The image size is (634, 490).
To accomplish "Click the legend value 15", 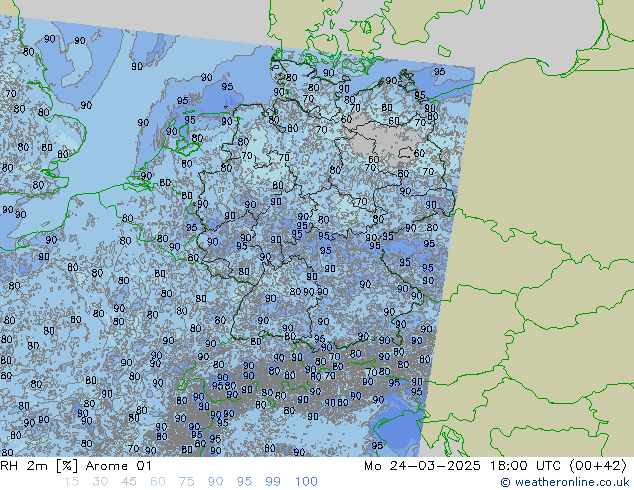I will (71, 482).
